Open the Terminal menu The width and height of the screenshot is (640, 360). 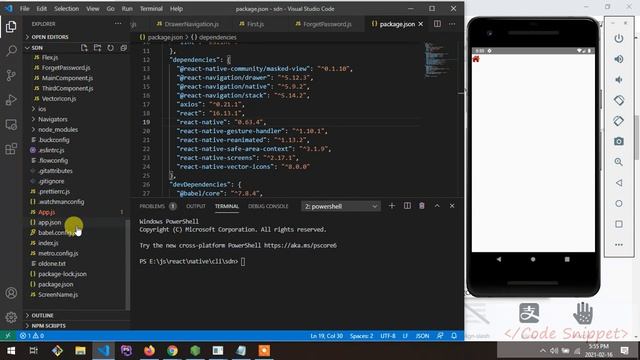click(151, 9)
